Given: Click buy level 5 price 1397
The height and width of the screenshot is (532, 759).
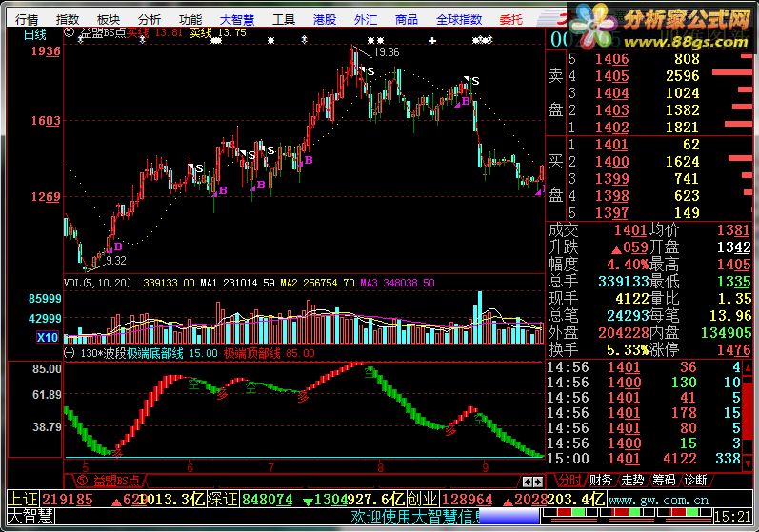Looking at the screenshot, I should pos(611,213).
